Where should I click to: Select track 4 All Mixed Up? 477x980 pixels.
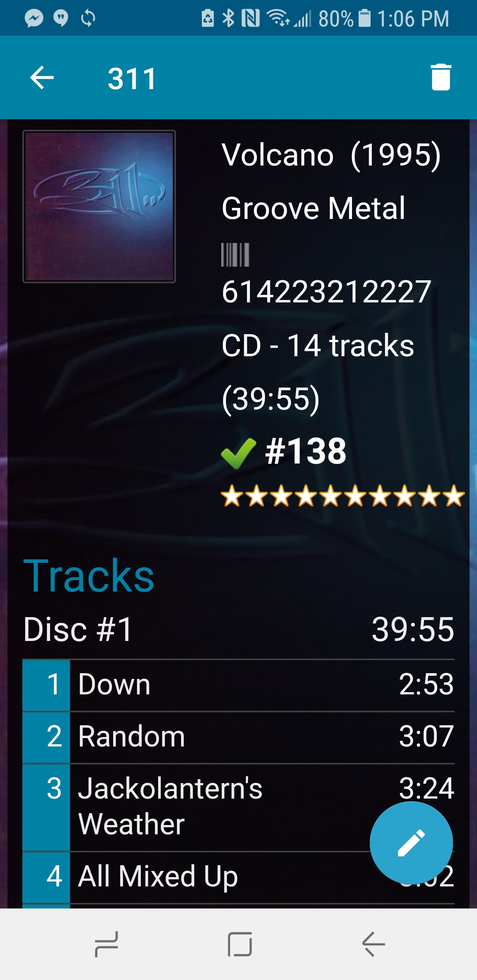click(x=238, y=878)
